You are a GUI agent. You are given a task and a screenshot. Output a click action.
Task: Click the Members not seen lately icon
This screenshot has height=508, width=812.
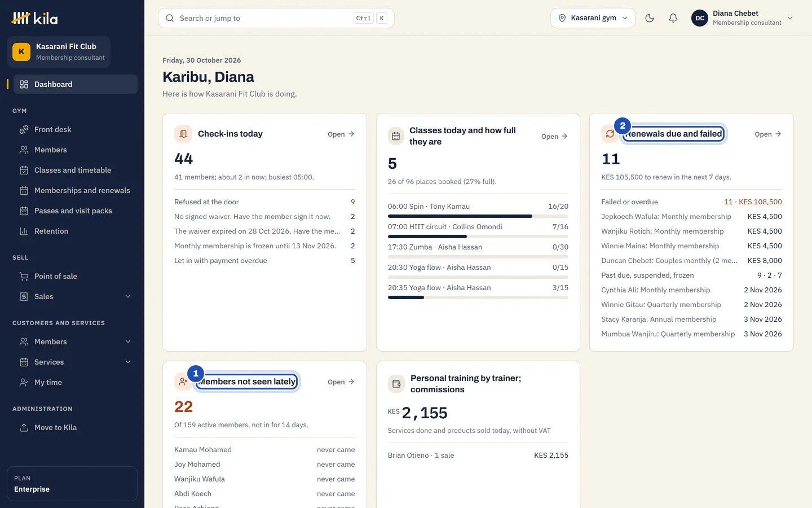pyautogui.click(x=183, y=382)
